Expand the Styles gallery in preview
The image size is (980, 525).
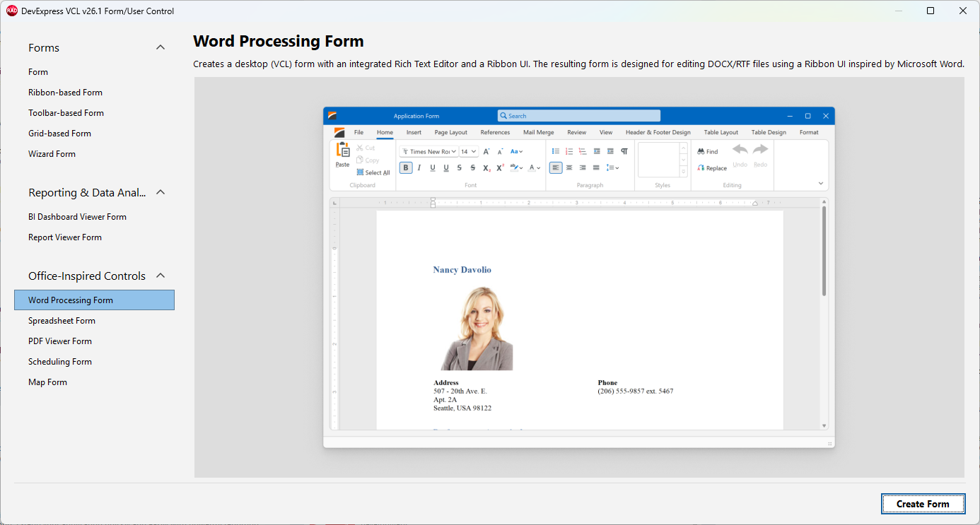coord(683,172)
